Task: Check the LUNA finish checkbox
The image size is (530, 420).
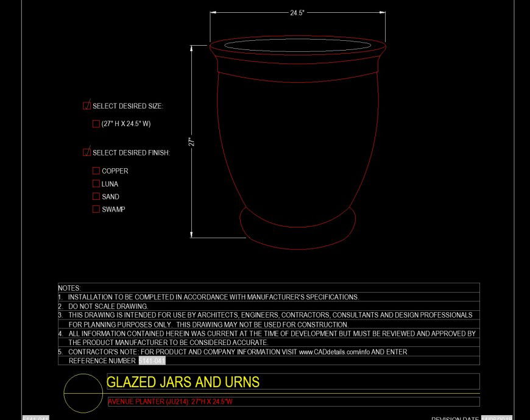Action: [x=96, y=184]
